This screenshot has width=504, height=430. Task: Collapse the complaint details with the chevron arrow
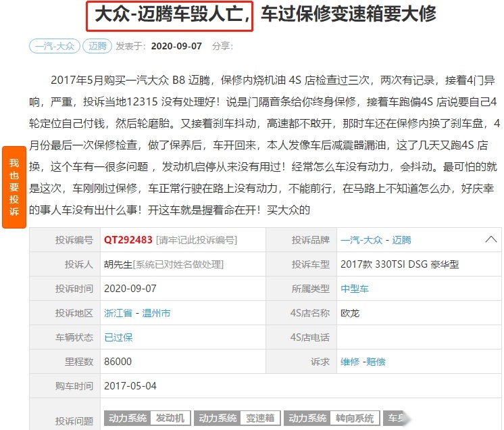[490, 239]
